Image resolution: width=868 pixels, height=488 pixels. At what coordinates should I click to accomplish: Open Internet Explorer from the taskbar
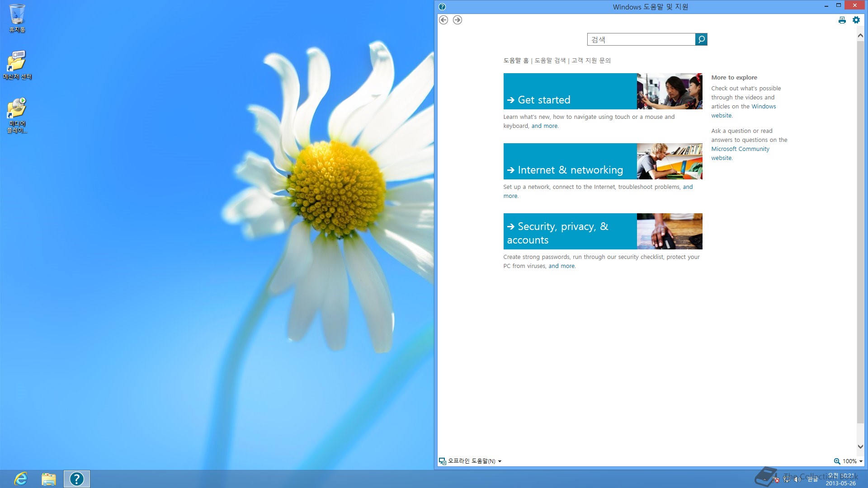pyautogui.click(x=21, y=479)
